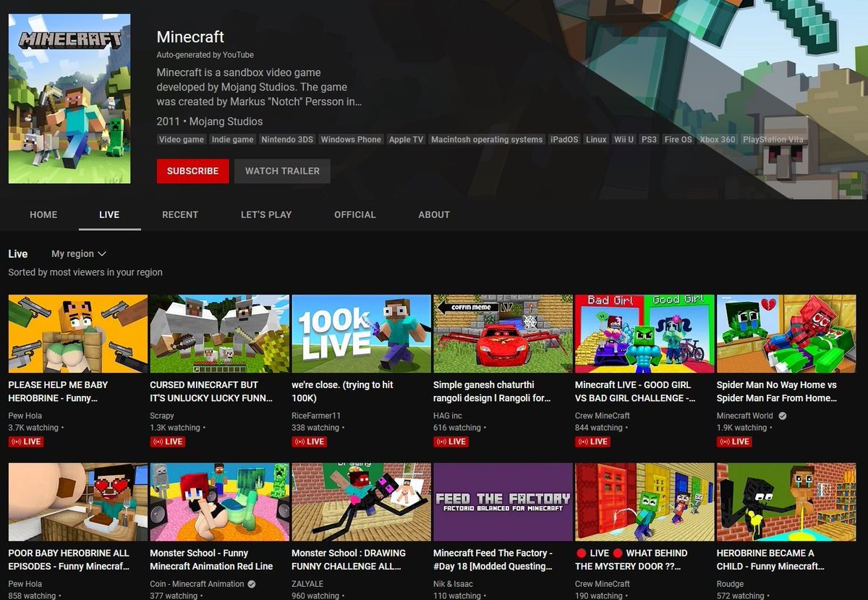Select the Nintendo 3DS tag
The height and width of the screenshot is (600, 868).
(287, 140)
